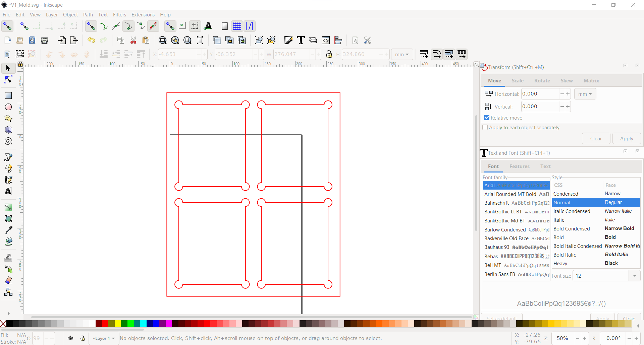Screen dimensions: 644x345
Task: Pick the Spiral tool
Action: [8, 141]
